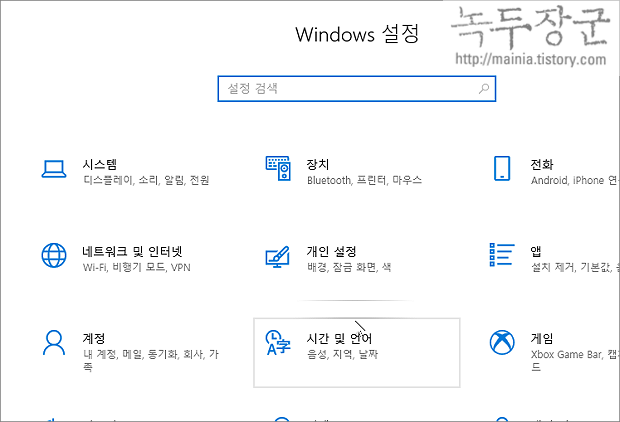620x422 pixels.
Task: Open the 계정 settings title
Action: click(94, 338)
